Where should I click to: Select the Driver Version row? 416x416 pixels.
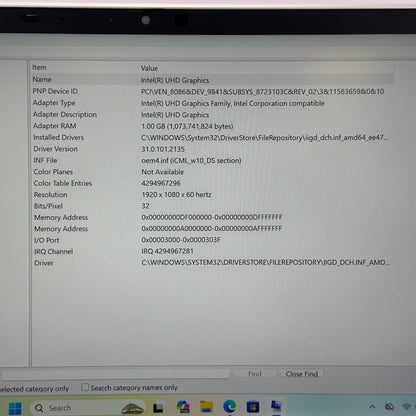[213, 149]
